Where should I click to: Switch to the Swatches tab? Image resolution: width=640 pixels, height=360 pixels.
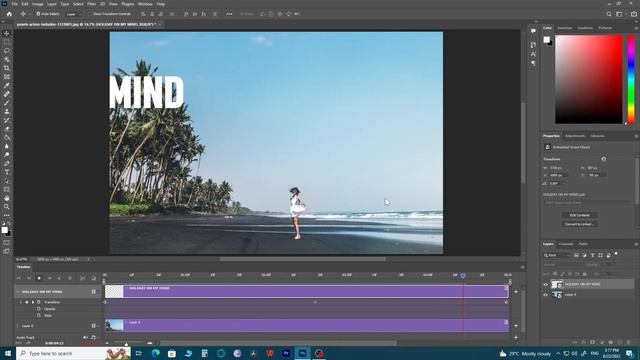pyautogui.click(x=564, y=28)
